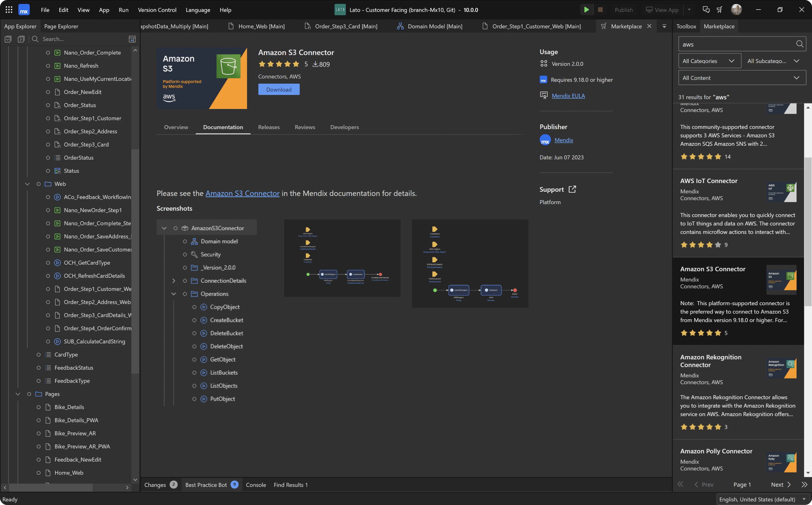This screenshot has height=505, width=812.
Task: Open the Mendix EULA link
Action: (568, 96)
